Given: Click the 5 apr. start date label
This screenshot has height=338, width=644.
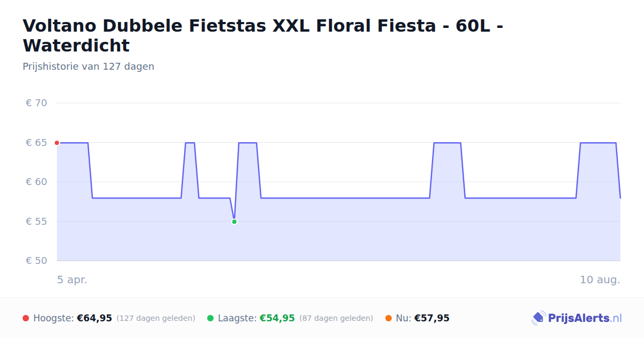Looking at the screenshot, I should pyautogui.click(x=72, y=280).
